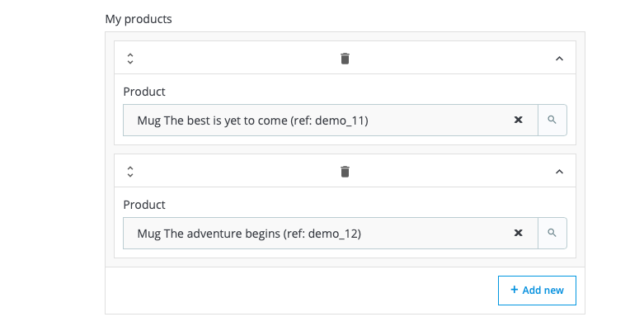Viewport: 644px width, 331px height.
Task: Click the plus icon inside Add new
Action: point(515,290)
